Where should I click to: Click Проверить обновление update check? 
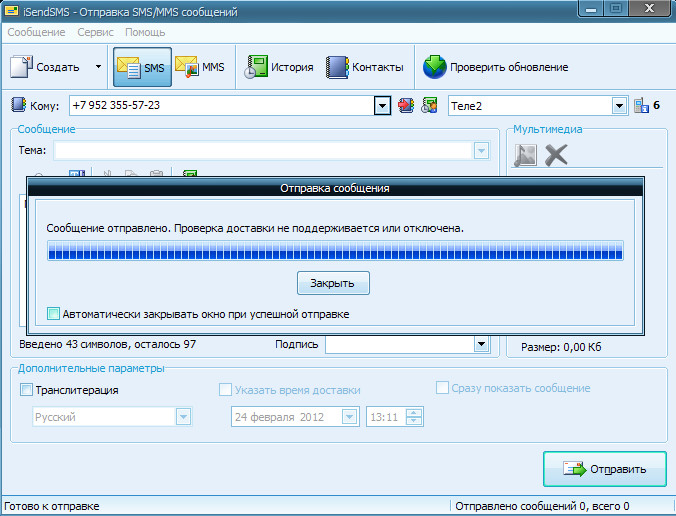tap(495, 67)
